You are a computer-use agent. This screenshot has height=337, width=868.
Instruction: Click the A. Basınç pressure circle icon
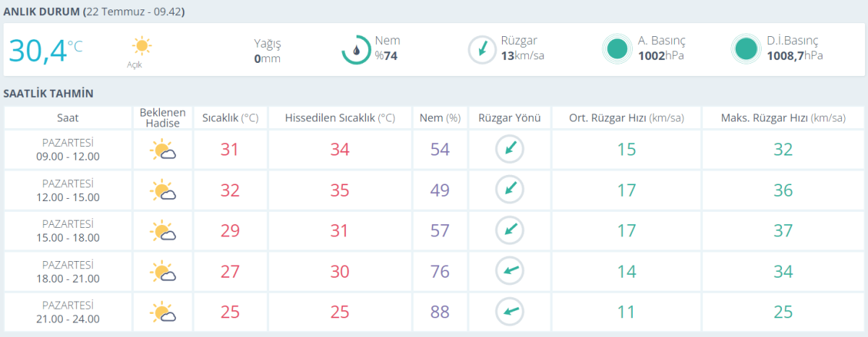(x=617, y=49)
